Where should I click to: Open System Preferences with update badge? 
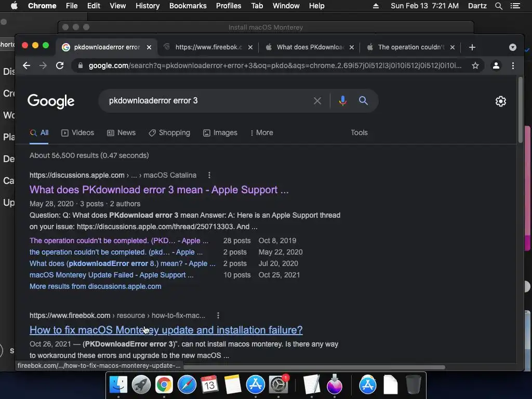(278, 385)
